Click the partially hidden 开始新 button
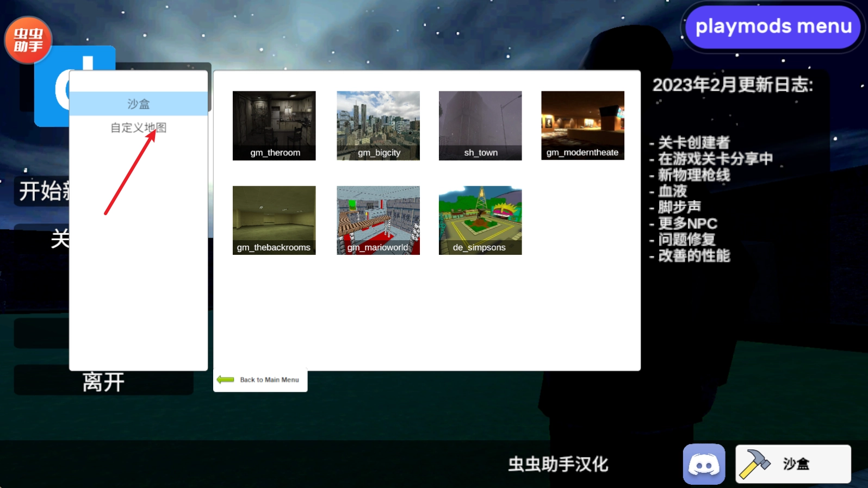 pos(42,191)
